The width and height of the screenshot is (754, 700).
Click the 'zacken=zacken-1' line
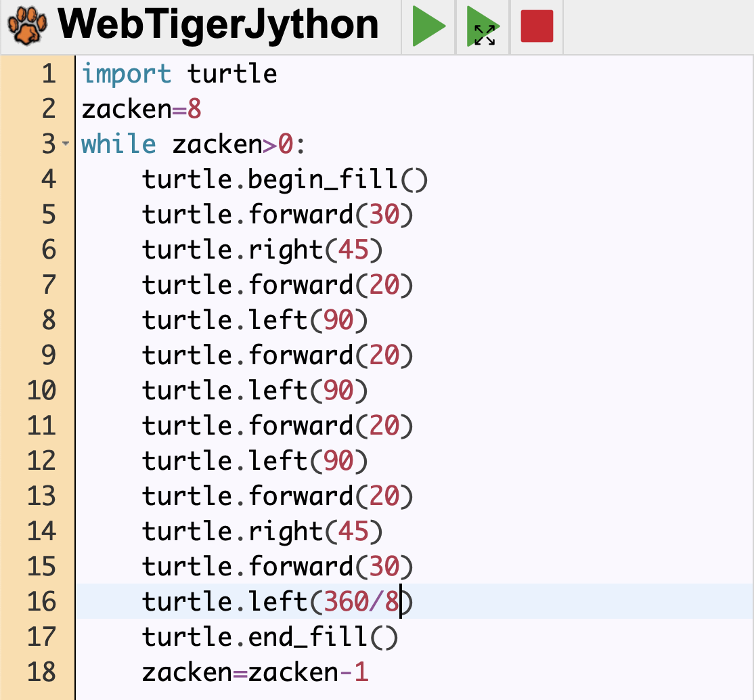point(255,672)
